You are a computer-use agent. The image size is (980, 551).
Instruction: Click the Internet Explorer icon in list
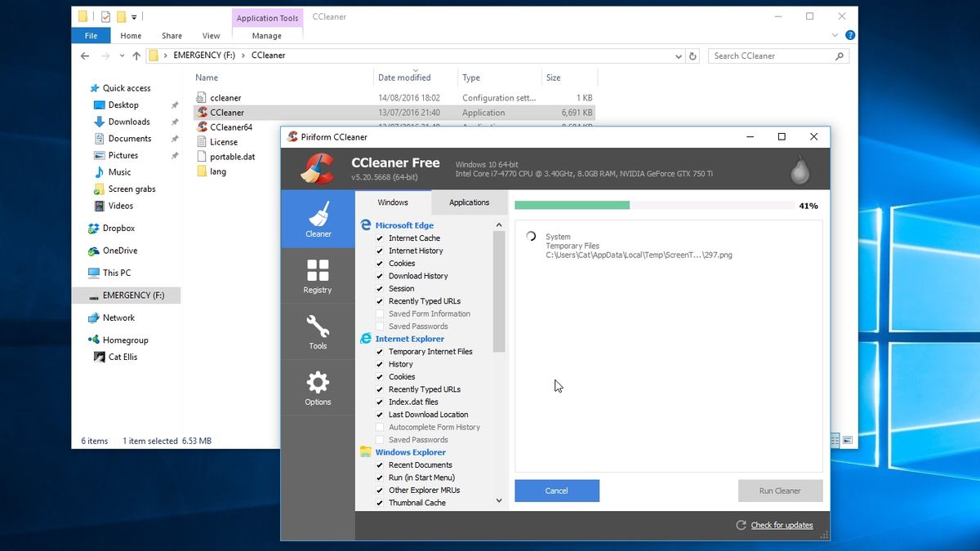click(x=365, y=339)
